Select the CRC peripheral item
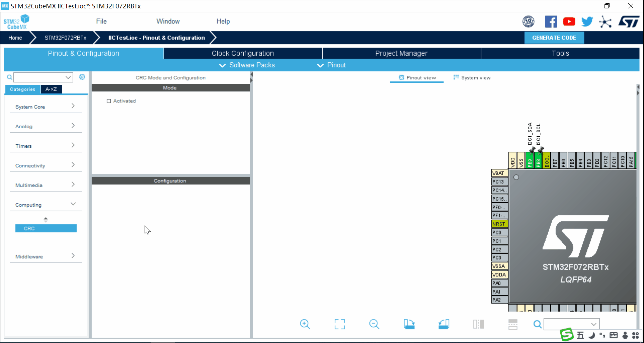 click(46, 228)
